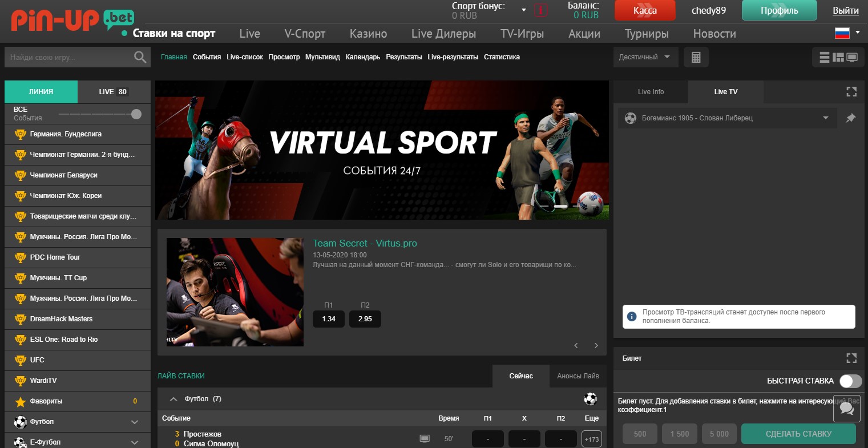
Task: Expand the Е-Футбол sidebar category chevron
Action: [135, 442]
